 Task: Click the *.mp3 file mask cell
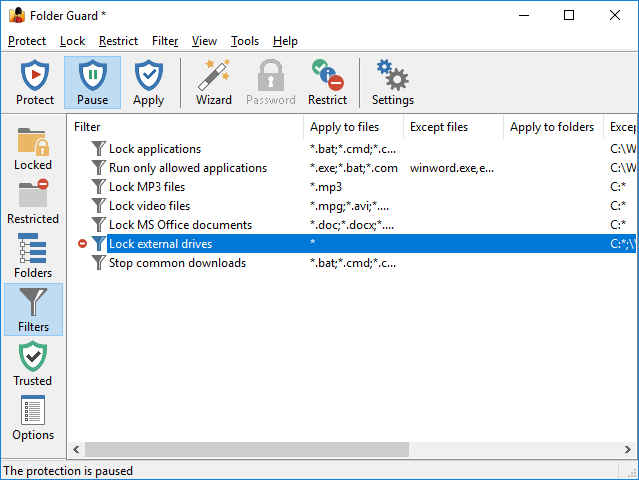click(x=326, y=187)
